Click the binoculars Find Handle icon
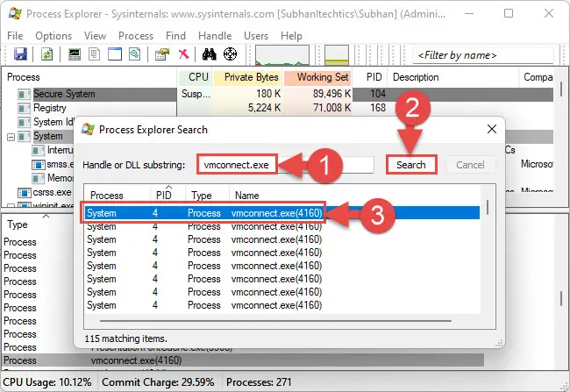 click(209, 54)
